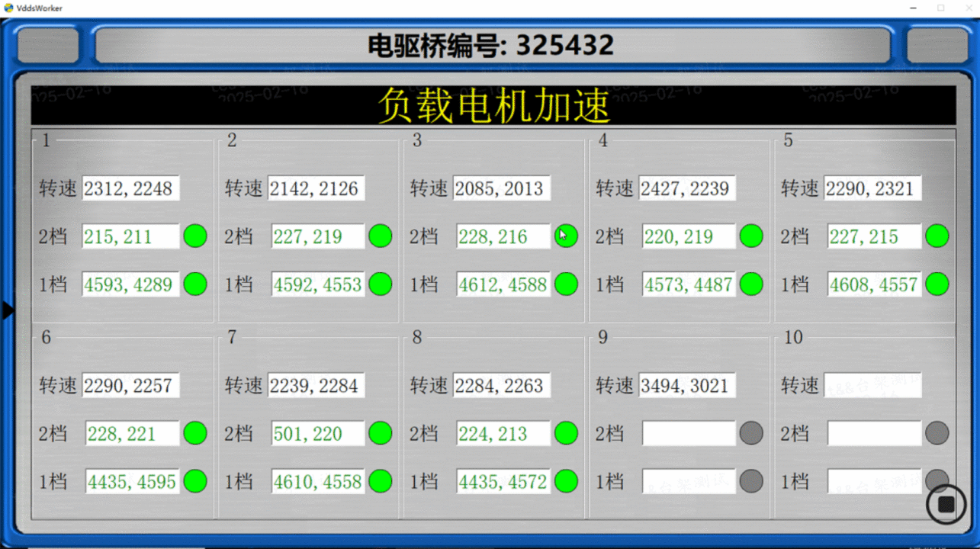Select station 9 转速 field showing 3494, 3021

pos(687,385)
